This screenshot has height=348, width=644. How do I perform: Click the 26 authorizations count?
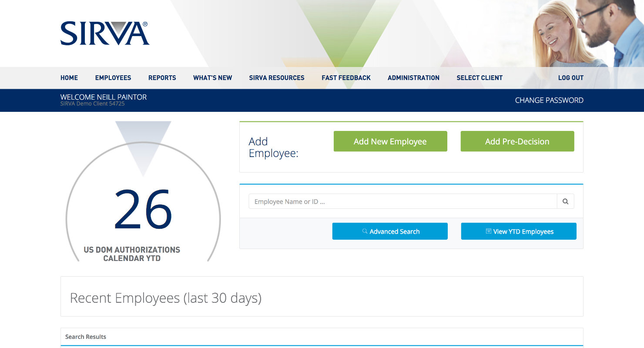[x=143, y=210]
